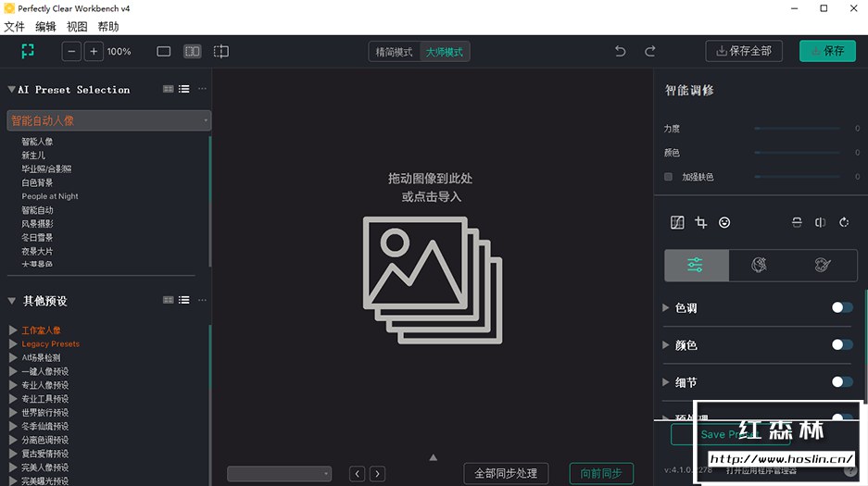Zoom in with the plus button
This screenshot has width=868, height=486.
94,52
